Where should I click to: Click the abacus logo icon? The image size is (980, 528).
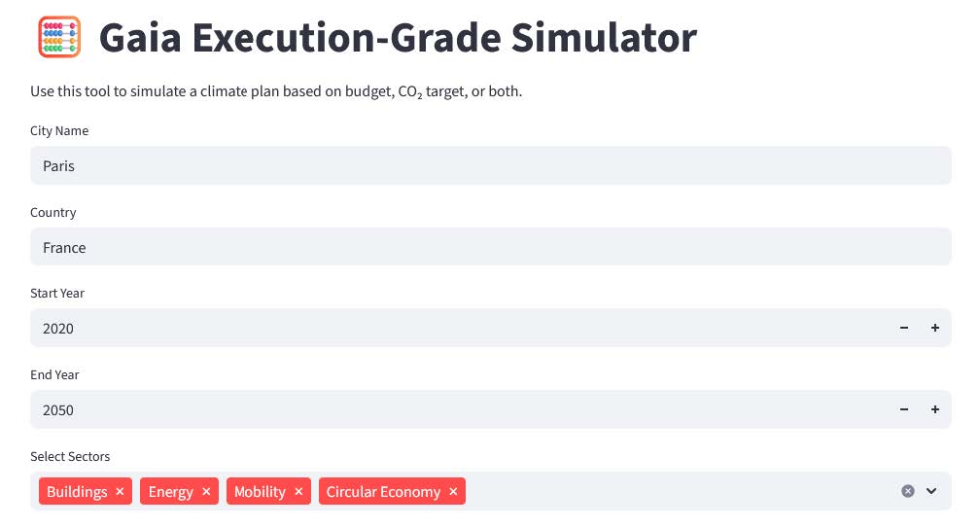(x=58, y=38)
